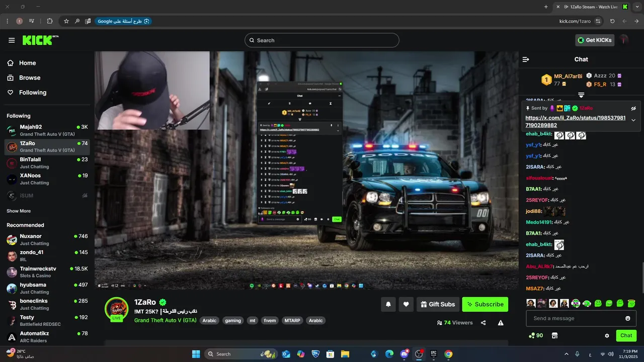Viewport: 644px width, 362px height.
Task: Open the browser three-dot menu
Action: tap(7, 21)
